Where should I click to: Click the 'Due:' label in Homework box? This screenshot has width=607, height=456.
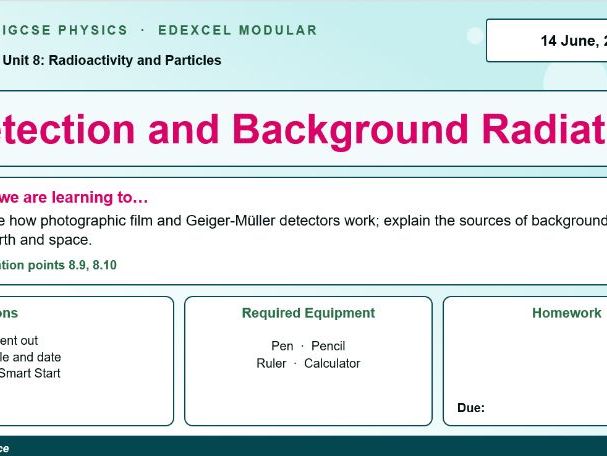[471, 408]
